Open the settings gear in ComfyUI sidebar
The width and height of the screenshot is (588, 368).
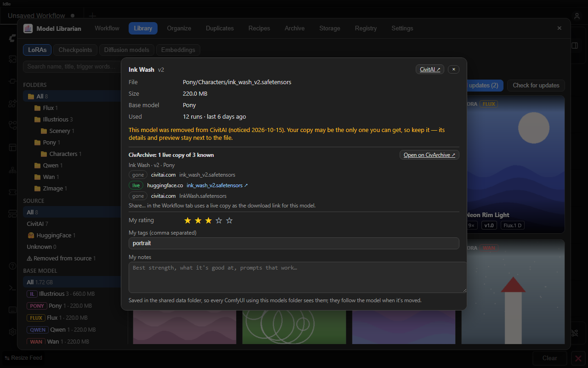coord(12,332)
